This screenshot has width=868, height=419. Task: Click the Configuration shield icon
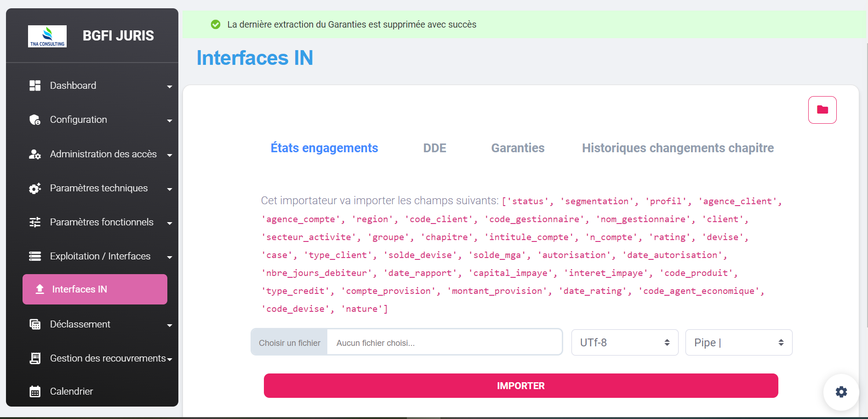[35, 120]
